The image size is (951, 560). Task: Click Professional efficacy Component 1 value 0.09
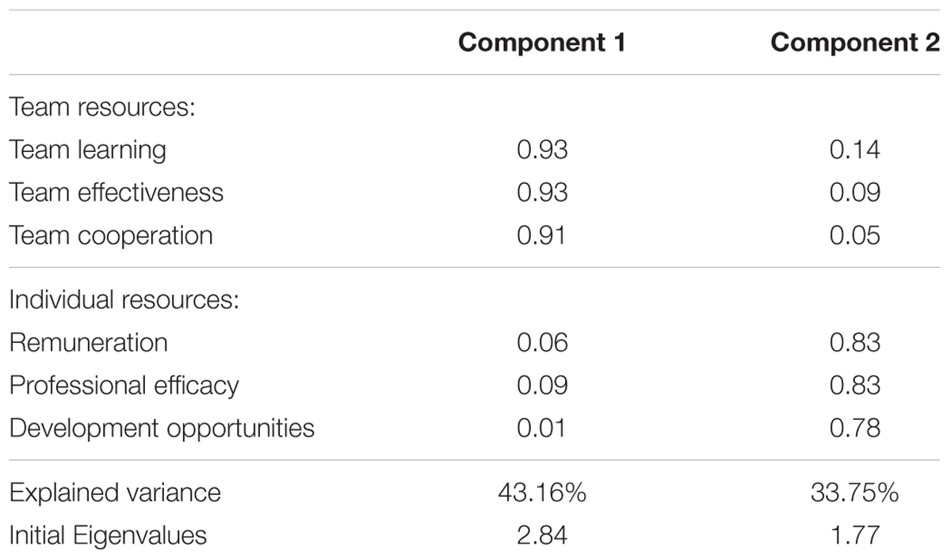point(542,386)
